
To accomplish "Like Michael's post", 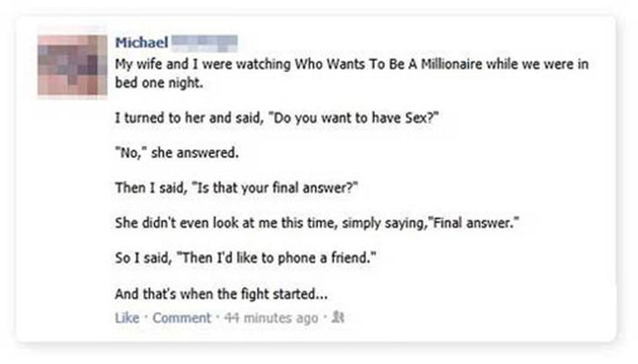I will (127, 317).
